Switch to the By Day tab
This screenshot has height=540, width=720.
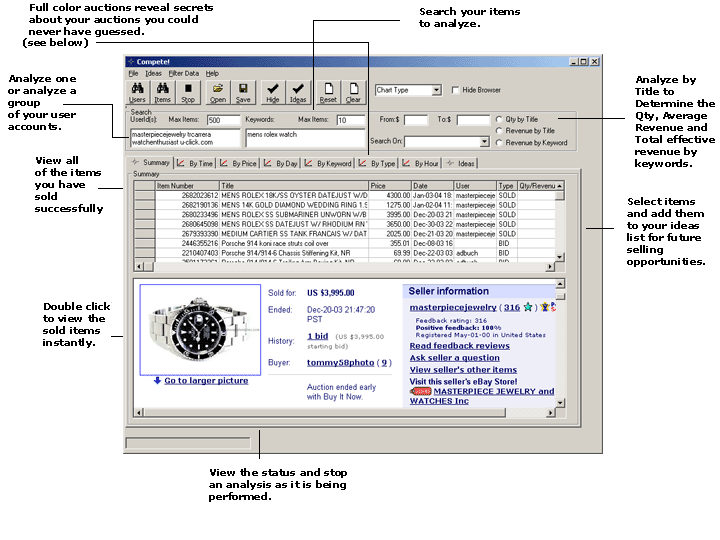click(x=281, y=163)
